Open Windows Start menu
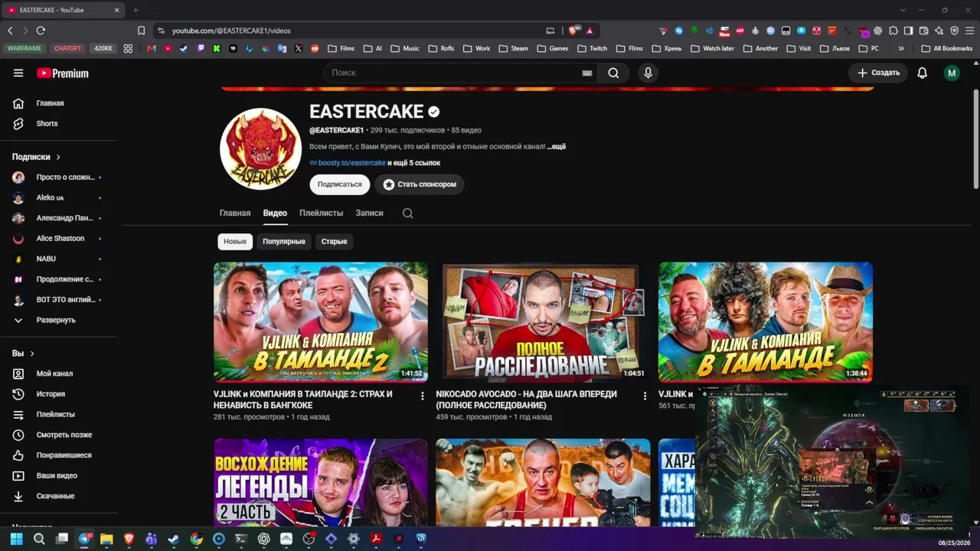The height and width of the screenshot is (551, 980). [16, 539]
